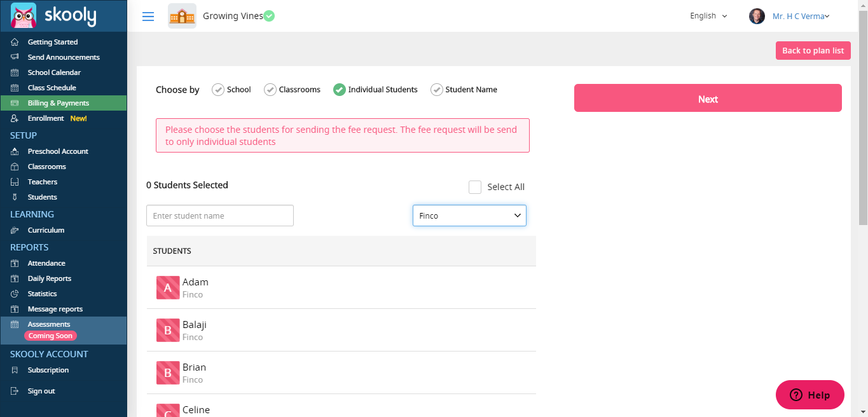Image resolution: width=868 pixels, height=417 pixels.
Task: Click the Attendance report icon
Action: click(15, 263)
